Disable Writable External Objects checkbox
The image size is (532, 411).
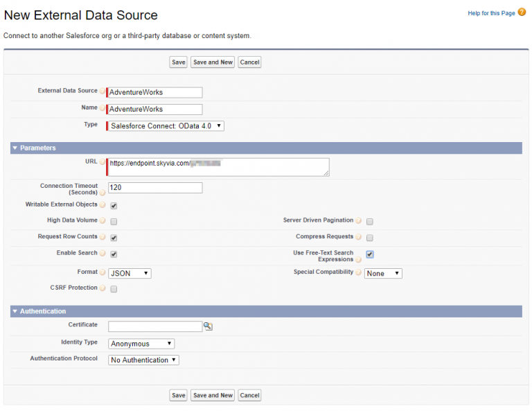(x=114, y=206)
